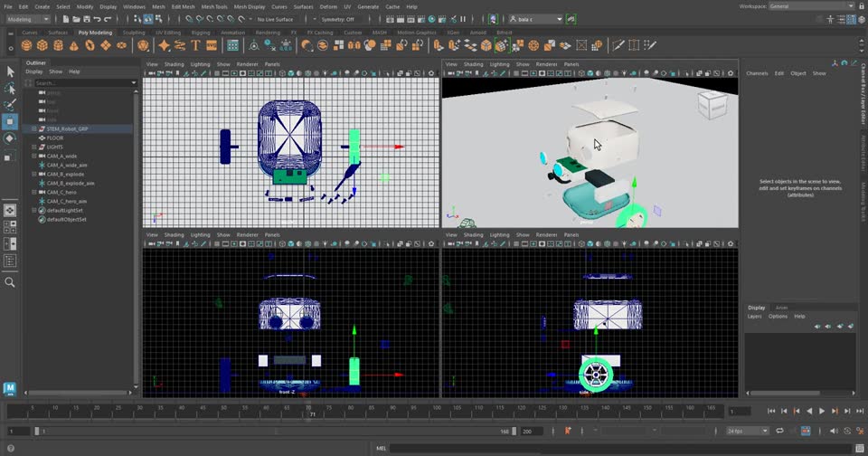Screen dimensions: 868x456
Task: Choose the Rotate tool in toolbox
Action: pos(10,138)
